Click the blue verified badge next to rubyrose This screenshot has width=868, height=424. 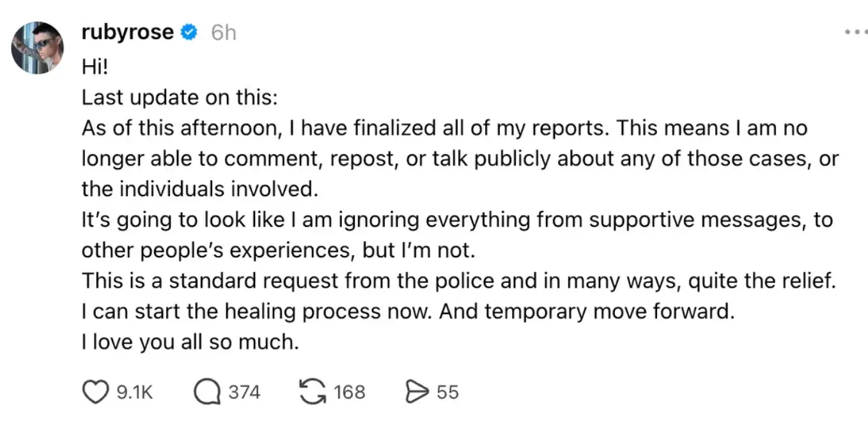[189, 32]
